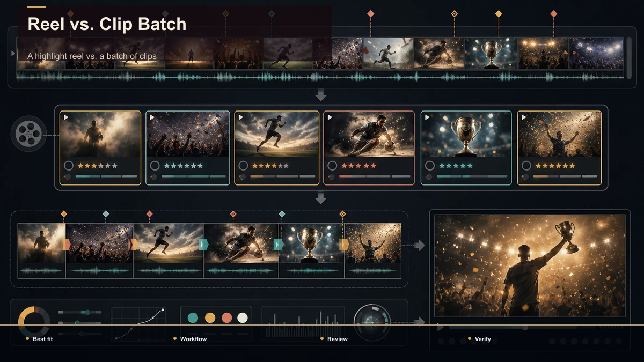Select the coral diamond marker above the source running frame
The image size is (644, 362).
pyautogui.click(x=370, y=13)
